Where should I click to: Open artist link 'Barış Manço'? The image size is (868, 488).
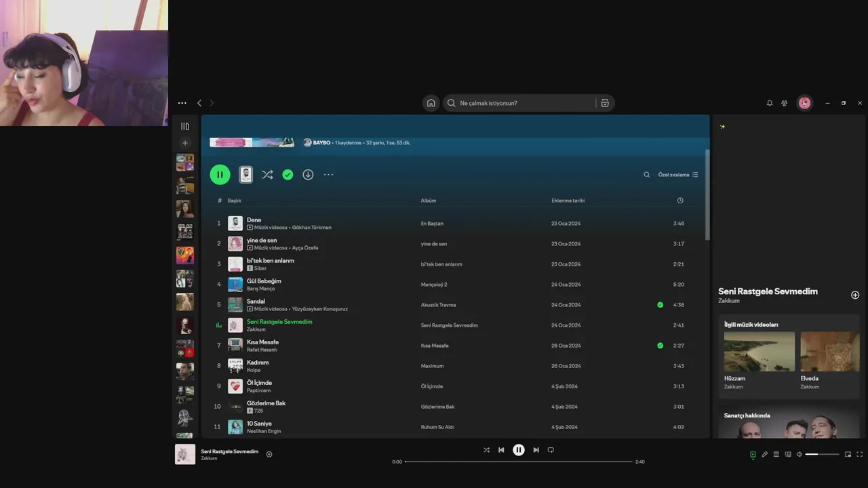pyautogui.click(x=260, y=289)
